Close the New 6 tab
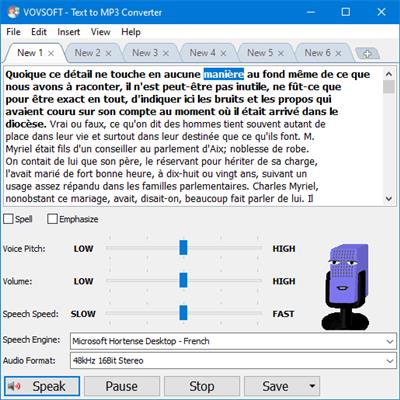 point(338,53)
